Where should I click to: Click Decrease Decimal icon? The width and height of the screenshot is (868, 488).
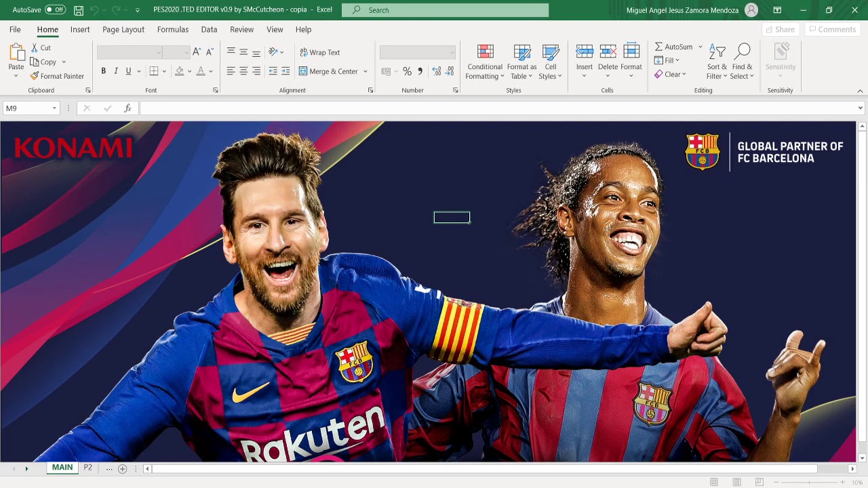click(450, 71)
